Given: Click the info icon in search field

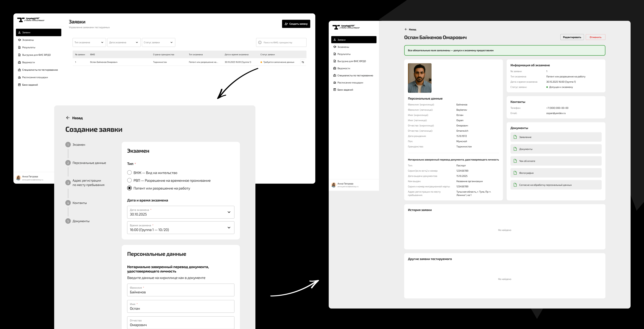Looking at the screenshot, I should [260, 42].
